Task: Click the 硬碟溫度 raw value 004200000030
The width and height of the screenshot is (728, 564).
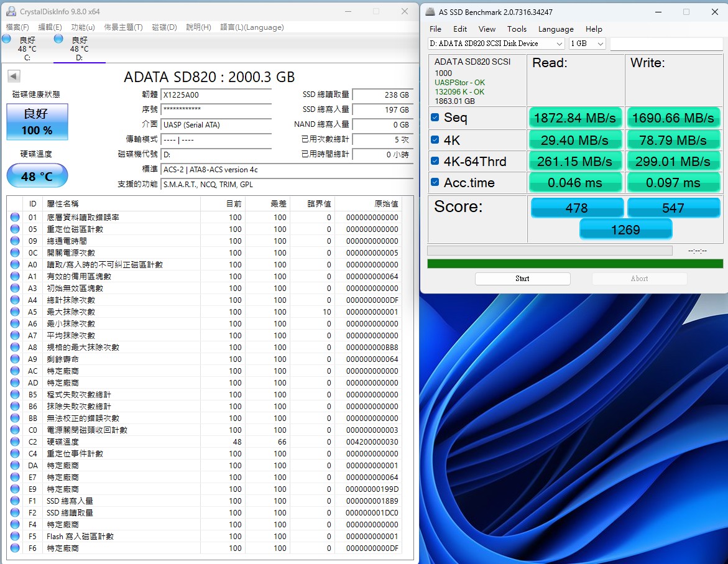Action: tap(372, 442)
